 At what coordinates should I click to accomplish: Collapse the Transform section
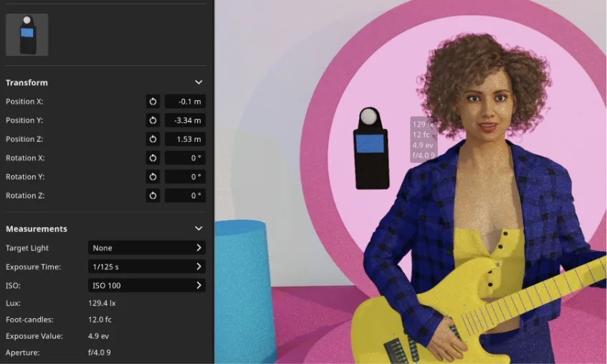click(x=199, y=82)
